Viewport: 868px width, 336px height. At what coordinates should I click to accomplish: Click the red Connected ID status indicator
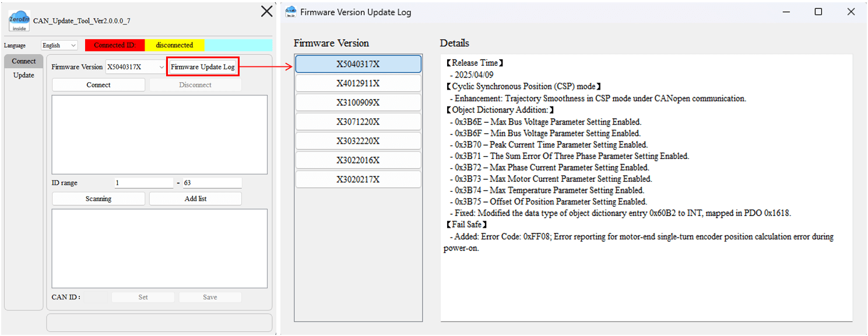[x=114, y=45]
